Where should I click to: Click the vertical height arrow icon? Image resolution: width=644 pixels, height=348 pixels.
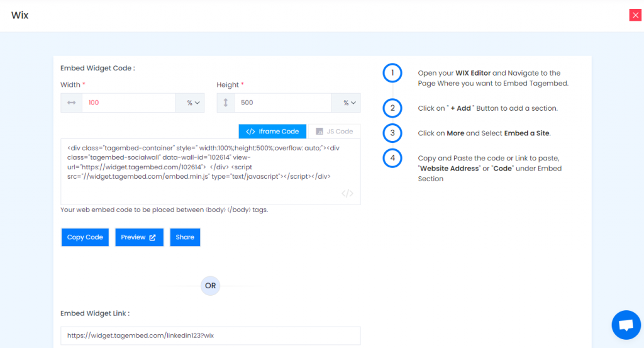coord(226,103)
